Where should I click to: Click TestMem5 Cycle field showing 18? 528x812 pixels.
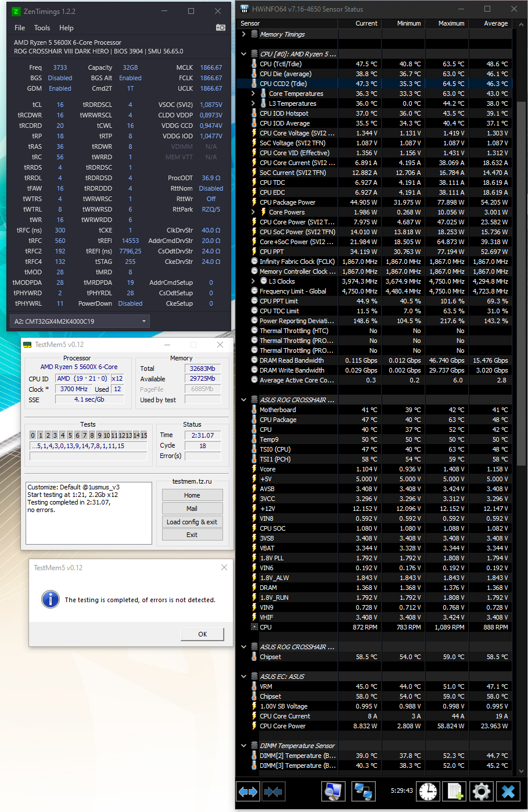tap(203, 446)
